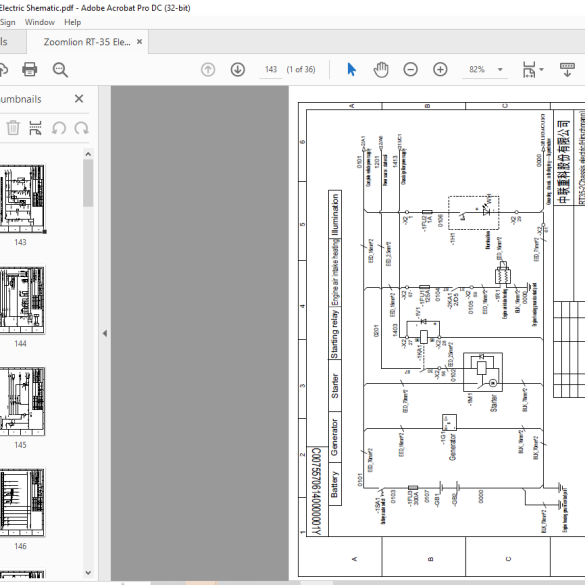This screenshot has width=585, height=585.
Task: Close the Zoomlion RT-35 document tab
Action: (x=139, y=42)
